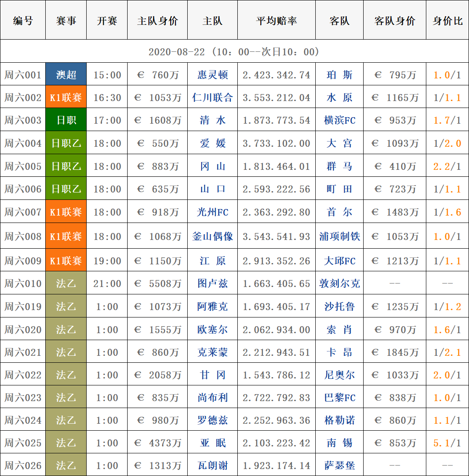Viewport: 469px width, 476px height.
Task: Click the 5.1/1 value ratio cell
Action: click(447, 443)
